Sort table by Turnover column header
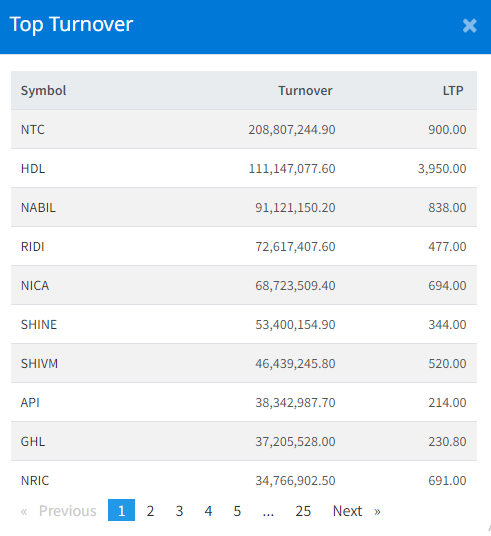 [305, 91]
